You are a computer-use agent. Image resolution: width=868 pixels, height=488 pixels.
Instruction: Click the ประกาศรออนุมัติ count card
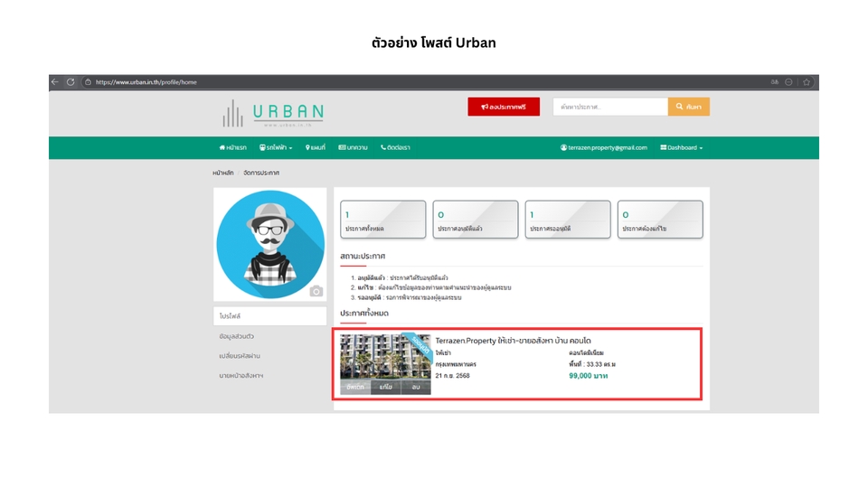point(568,220)
